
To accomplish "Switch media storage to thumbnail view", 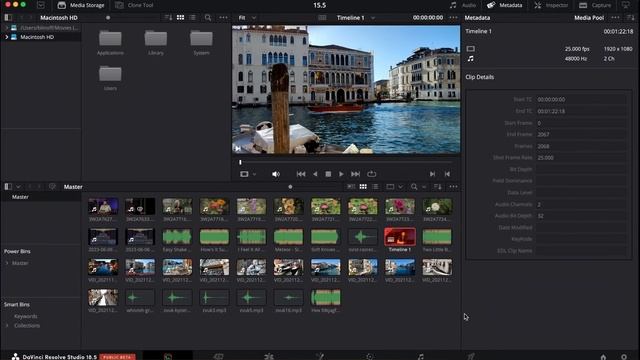I will click(180, 18).
